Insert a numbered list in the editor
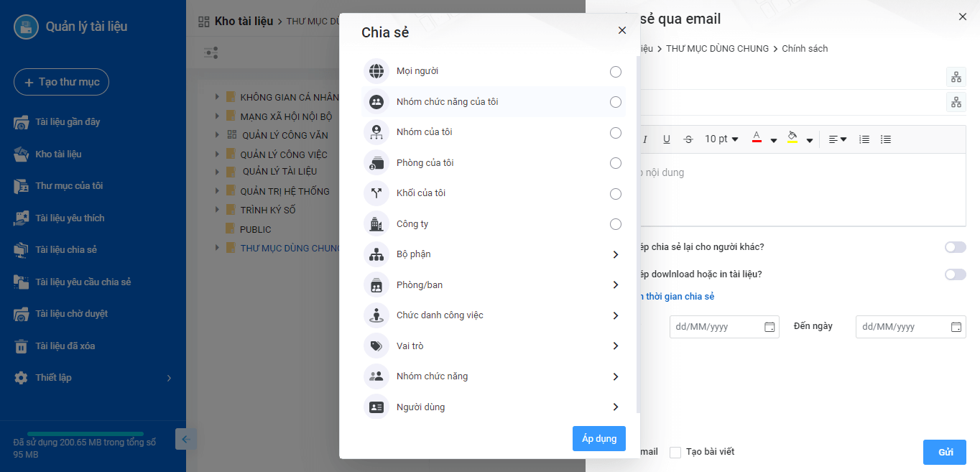980x472 pixels. click(864, 139)
